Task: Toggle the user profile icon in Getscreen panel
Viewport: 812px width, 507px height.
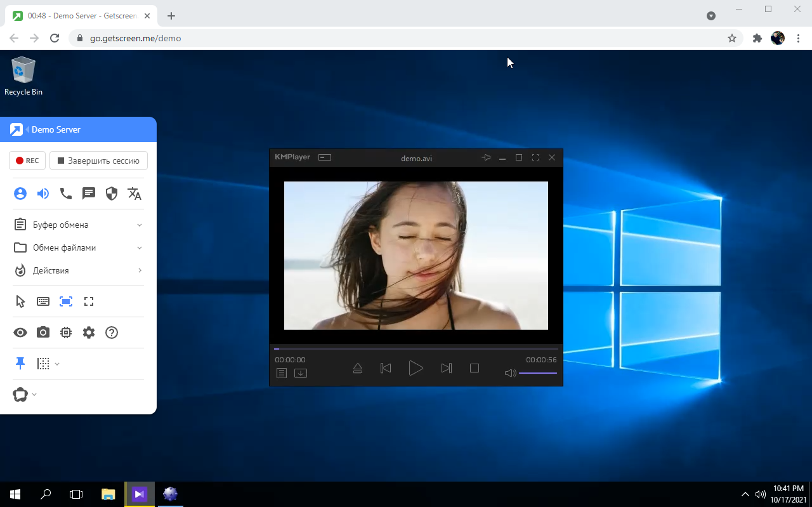Action: point(20,194)
